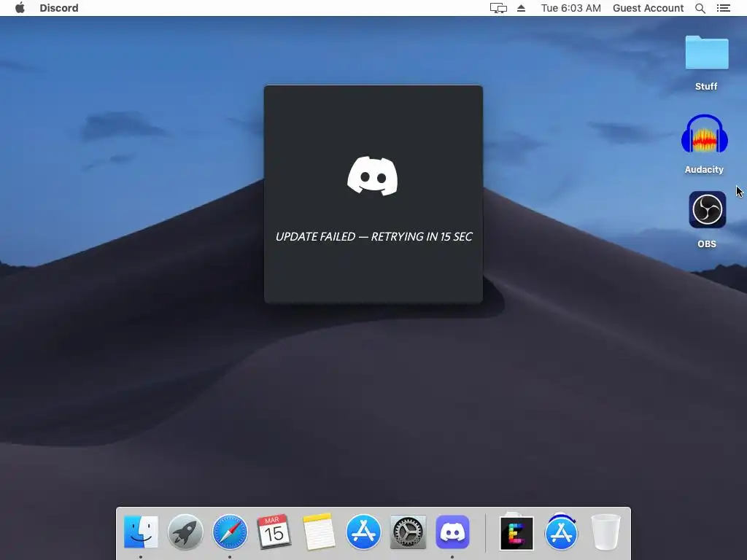Select the Audacity desktop icon

click(x=705, y=135)
